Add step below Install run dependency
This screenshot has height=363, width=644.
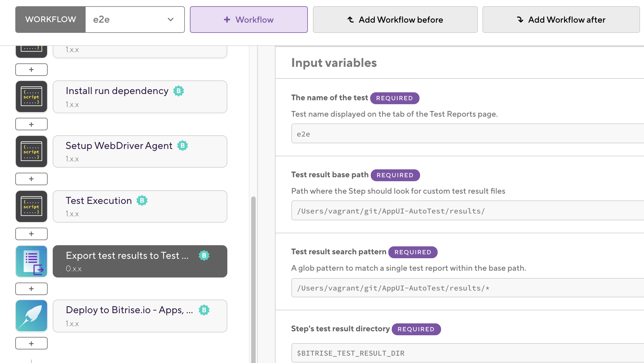pos(31,124)
